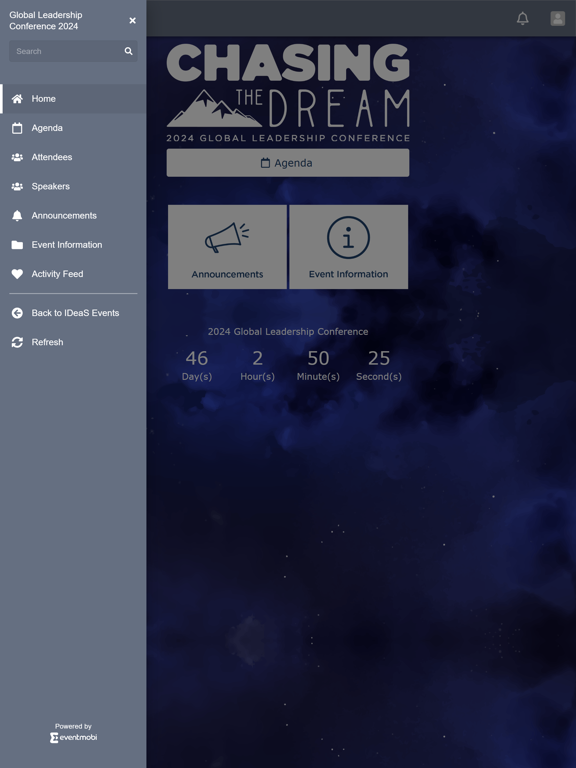The width and height of the screenshot is (576, 768).
Task: Open the Speakers menu item
Action: [50, 187]
